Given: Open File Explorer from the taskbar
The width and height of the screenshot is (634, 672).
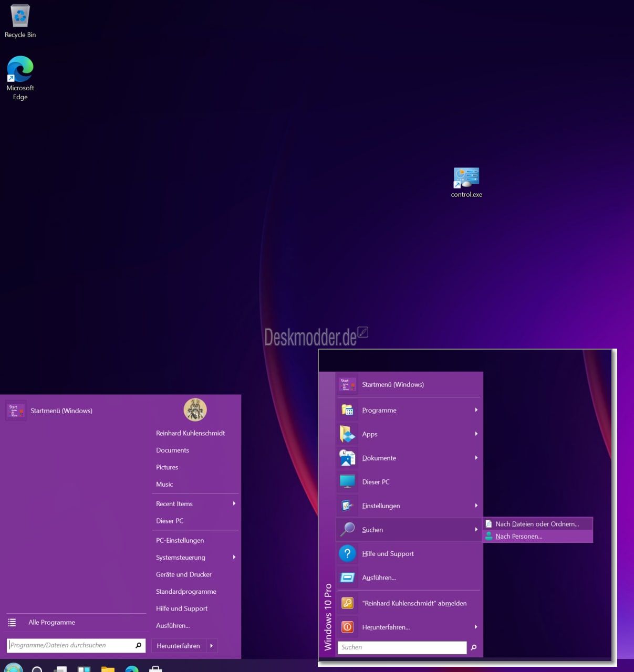Looking at the screenshot, I should pos(108,668).
